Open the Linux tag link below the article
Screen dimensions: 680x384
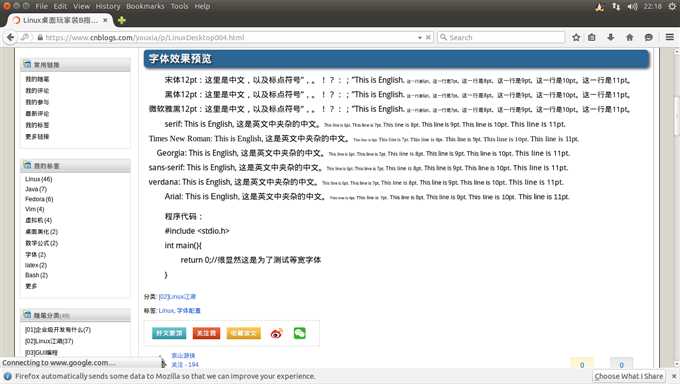click(166, 311)
